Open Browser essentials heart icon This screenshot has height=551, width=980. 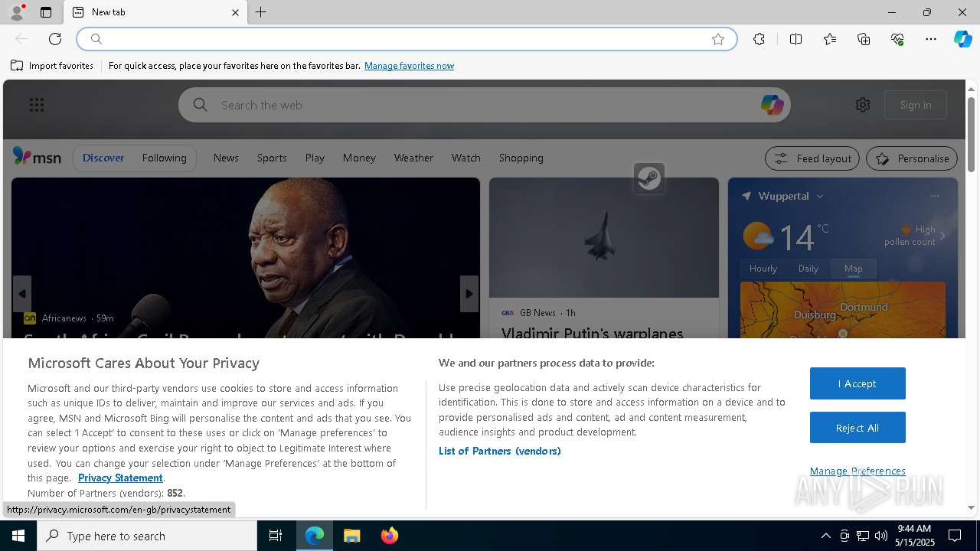click(897, 39)
